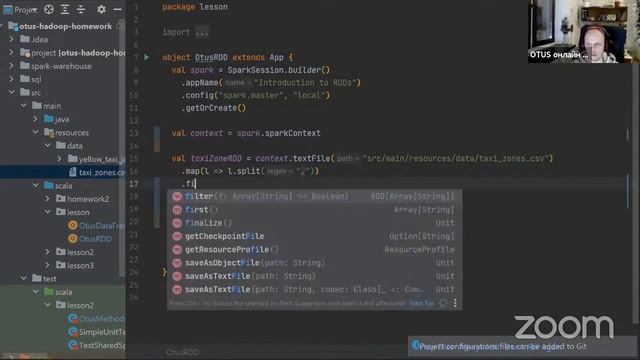The height and width of the screenshot is (360, 640).
Task: Click the Expand All icon in Project toolbar
Action: point(65,9)
